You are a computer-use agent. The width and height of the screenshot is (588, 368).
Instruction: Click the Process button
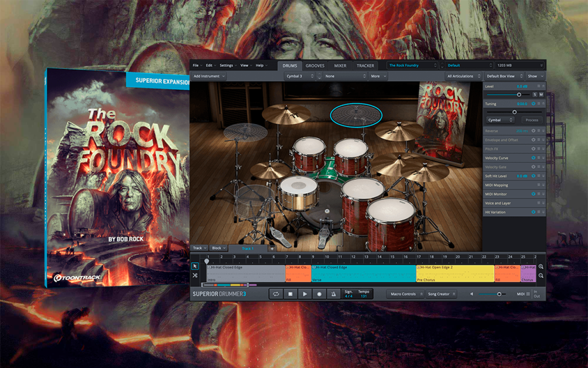(x=532, y=120)
